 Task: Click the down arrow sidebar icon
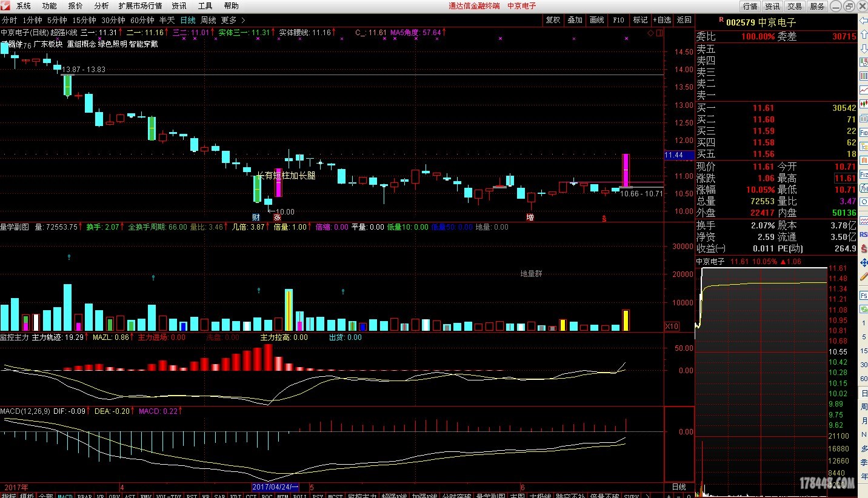[x=863, y=48]
